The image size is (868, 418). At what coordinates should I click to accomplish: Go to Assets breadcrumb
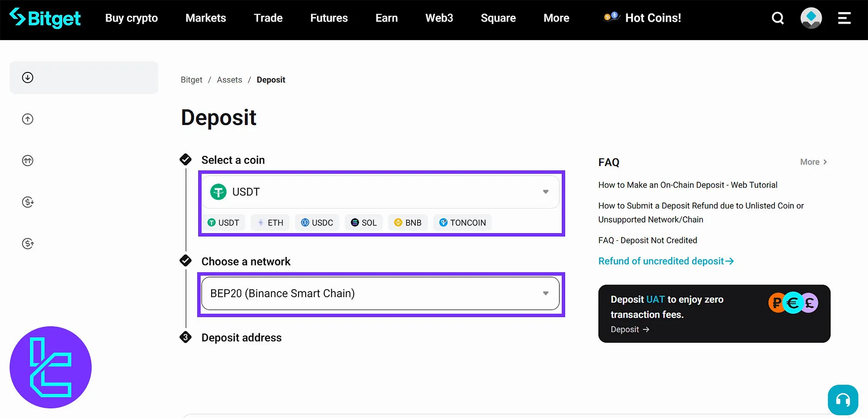point(230,80)
